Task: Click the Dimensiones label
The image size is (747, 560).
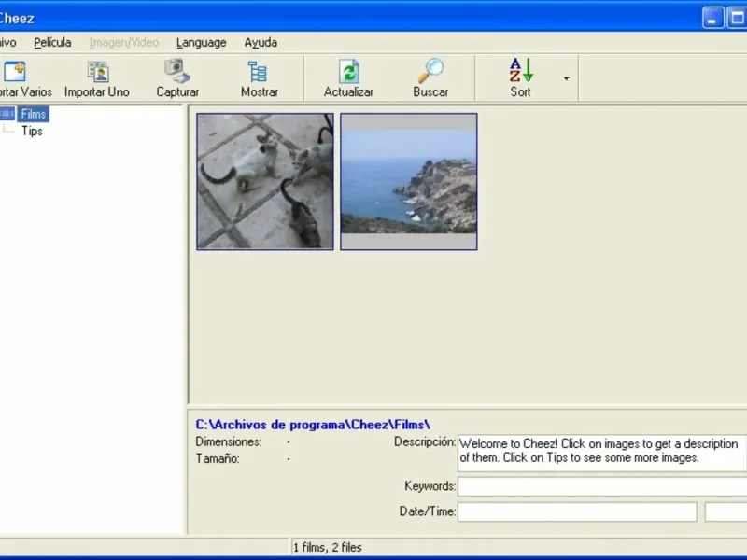Action: (x=229, y=441)
